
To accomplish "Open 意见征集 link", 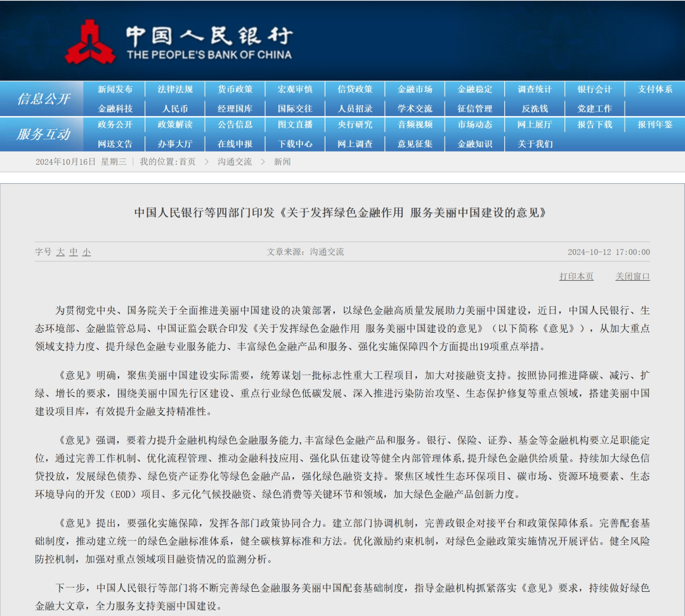I will (415, 144).
